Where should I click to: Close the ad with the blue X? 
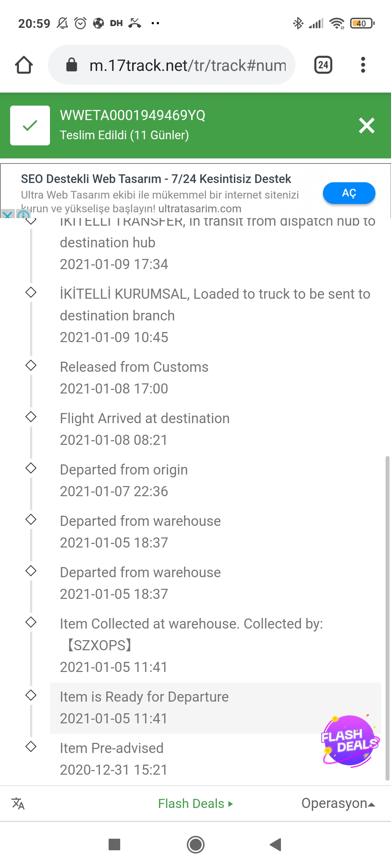[x=7, y=214]
